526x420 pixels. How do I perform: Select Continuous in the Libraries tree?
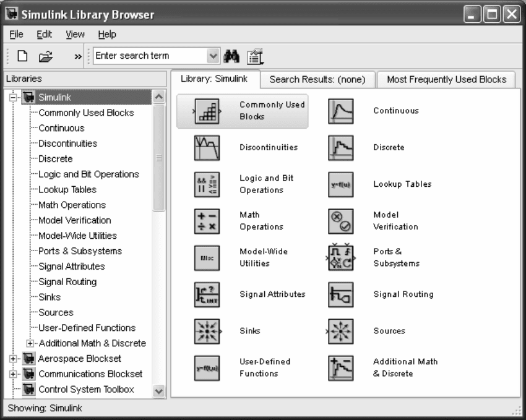pos(61,128)
